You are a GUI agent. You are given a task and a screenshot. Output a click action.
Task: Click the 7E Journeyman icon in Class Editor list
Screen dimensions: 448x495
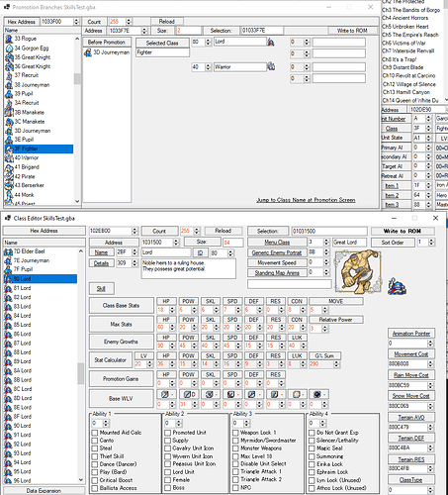(8, 260)
